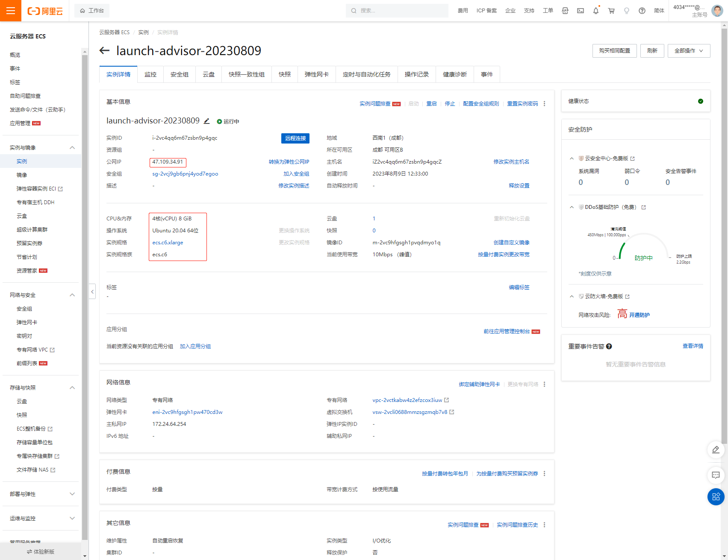Screen dimensions: 728x560
Task: Click the search box in top bar
Action: [x=398, y=11]
